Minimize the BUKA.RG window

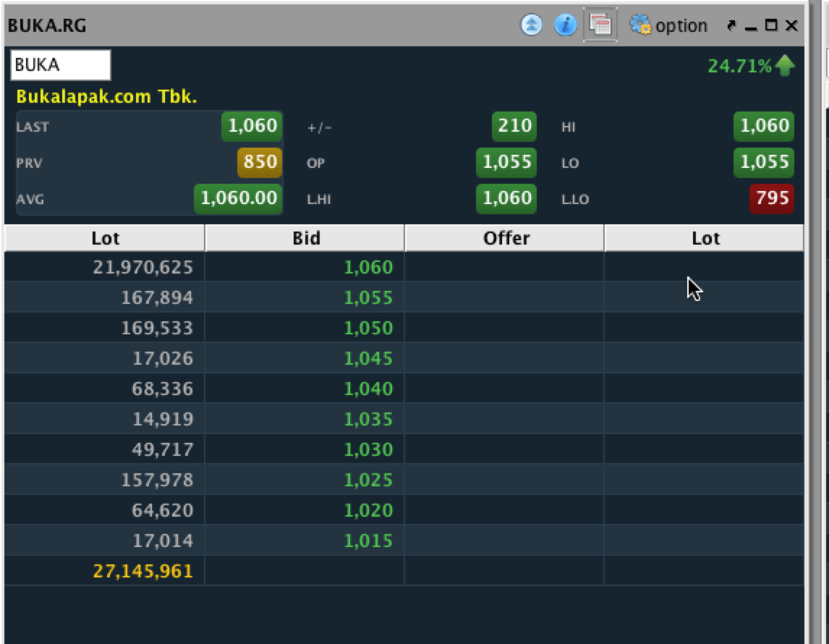[752, 27]
